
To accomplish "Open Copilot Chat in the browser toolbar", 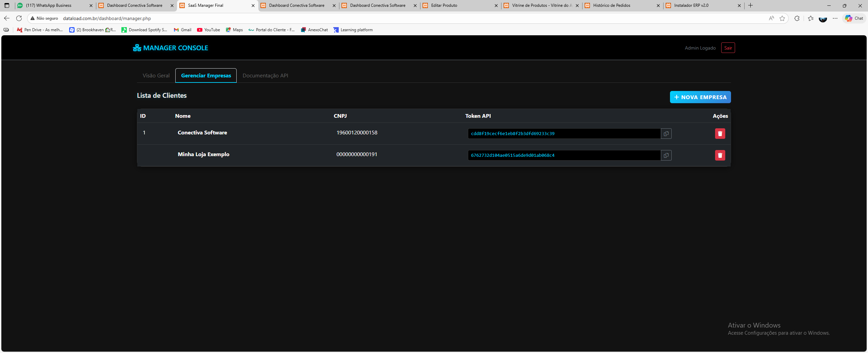I will click(854, 18).
